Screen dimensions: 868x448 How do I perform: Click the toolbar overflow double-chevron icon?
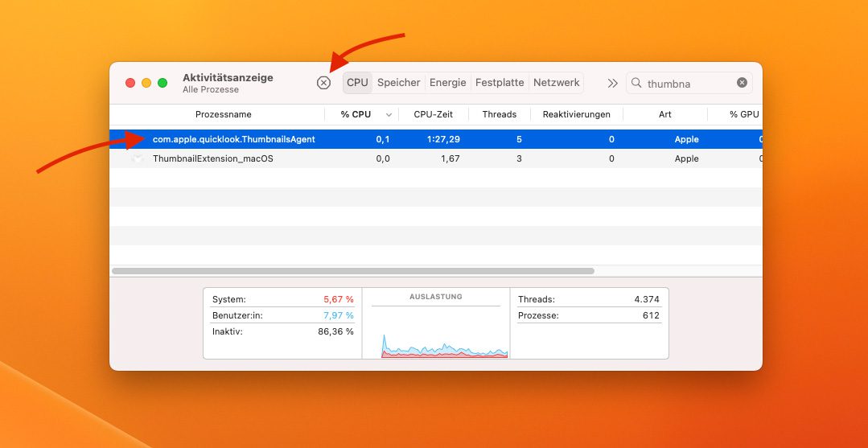coord(612,83)
